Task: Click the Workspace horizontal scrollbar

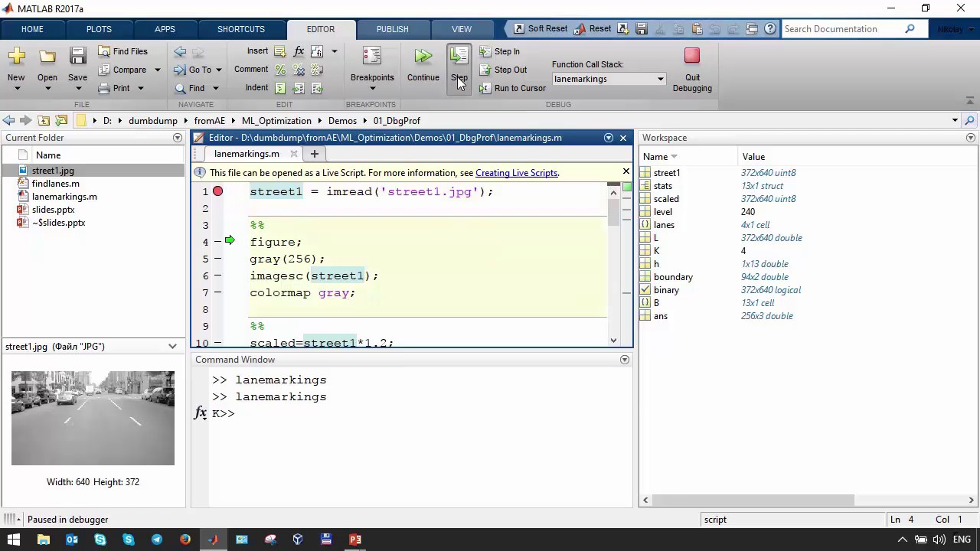Action: pos(754,500)
